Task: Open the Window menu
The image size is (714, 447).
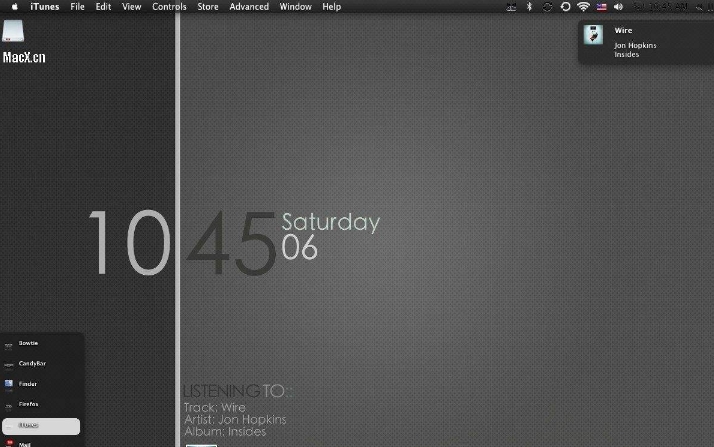Action: 296,7
